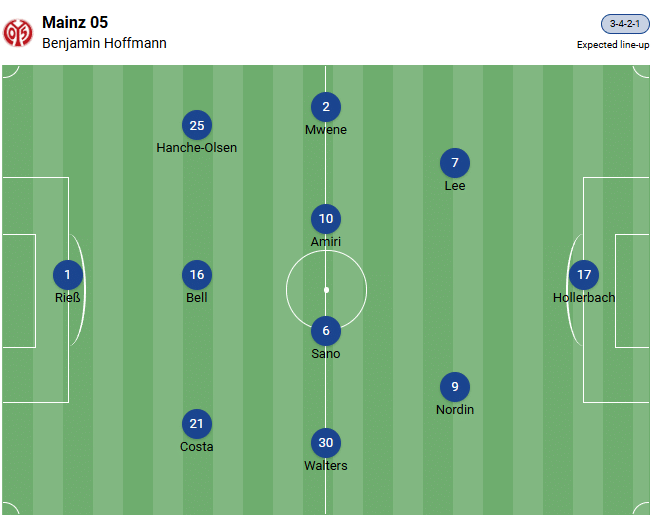This screenshot has height=517, width=652.
Task: Click Hanche-Olsen's number 25 player circle
Action: (x=197, y=125)
